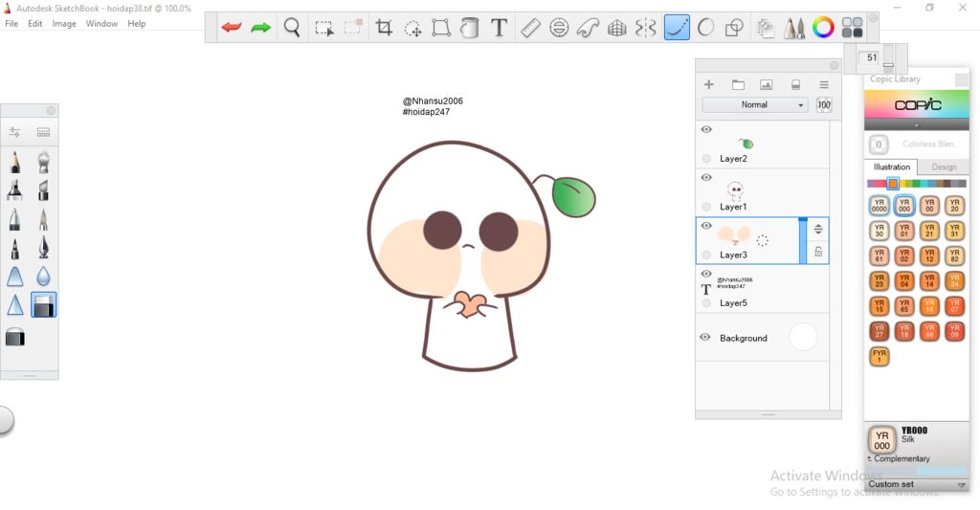Open the Copic Library grid icon
This screenshot has width=980, height=510.
(x=852, y=28)
